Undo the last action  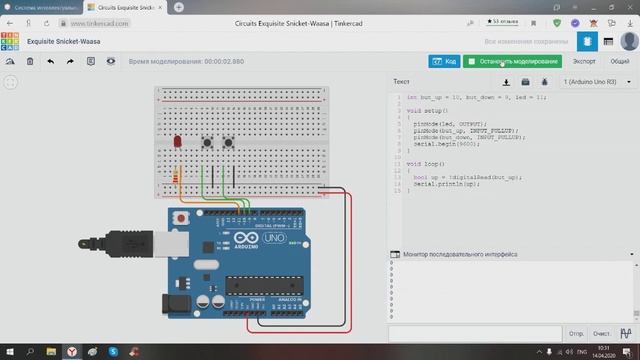51,61
